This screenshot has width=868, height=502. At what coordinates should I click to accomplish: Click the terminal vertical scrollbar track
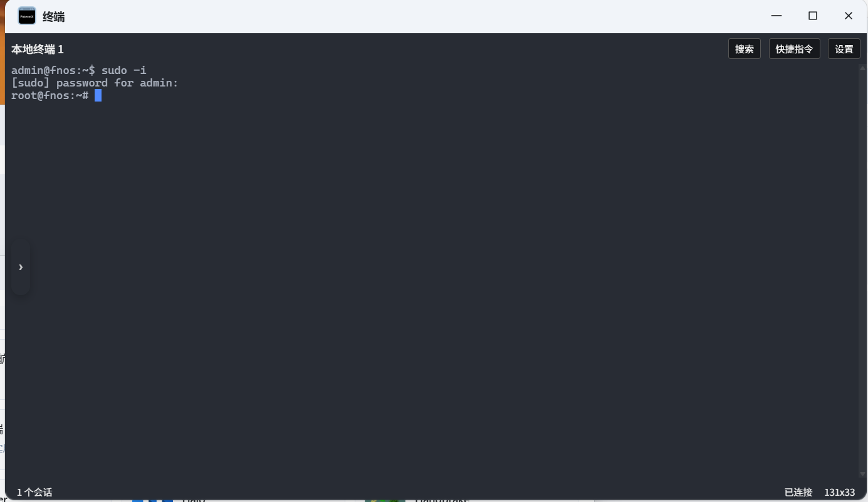coord(862,271)
